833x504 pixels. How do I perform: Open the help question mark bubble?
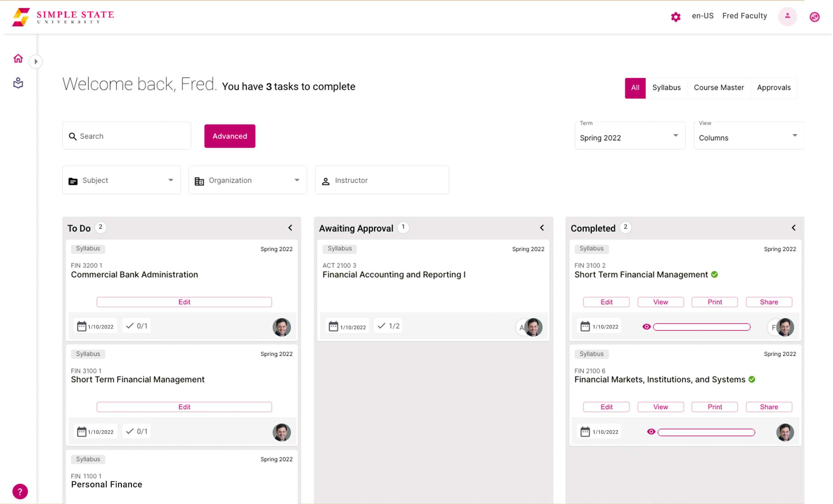[20, 491]
